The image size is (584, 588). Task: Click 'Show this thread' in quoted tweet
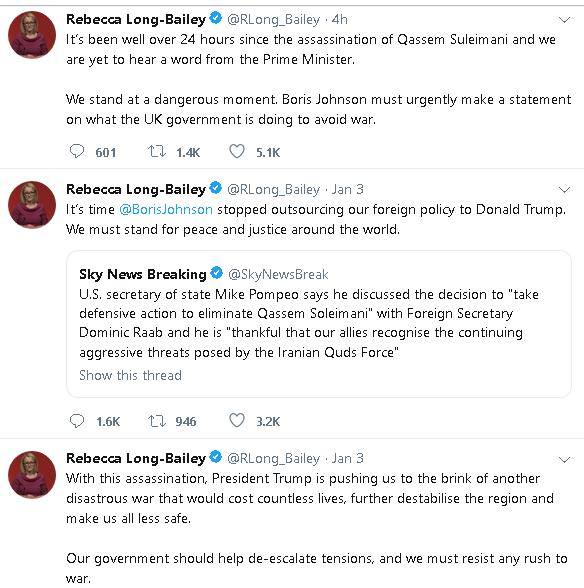[x=130, y=375]
